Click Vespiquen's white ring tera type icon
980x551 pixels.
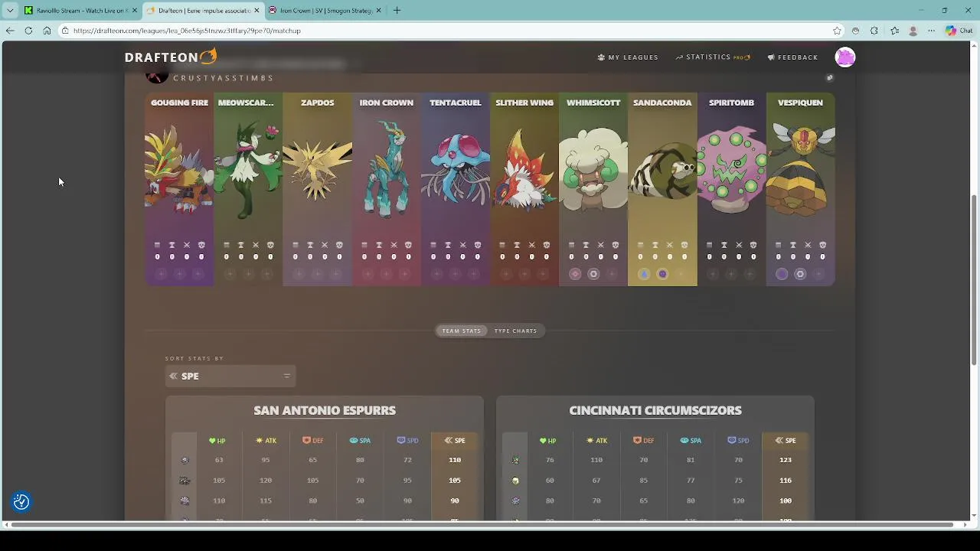800,274
